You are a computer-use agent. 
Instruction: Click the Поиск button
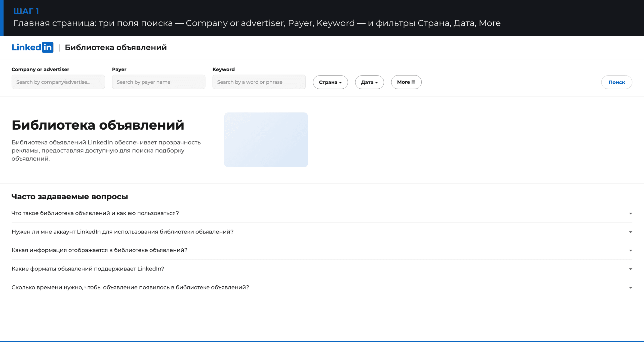[x=617, y=82]
